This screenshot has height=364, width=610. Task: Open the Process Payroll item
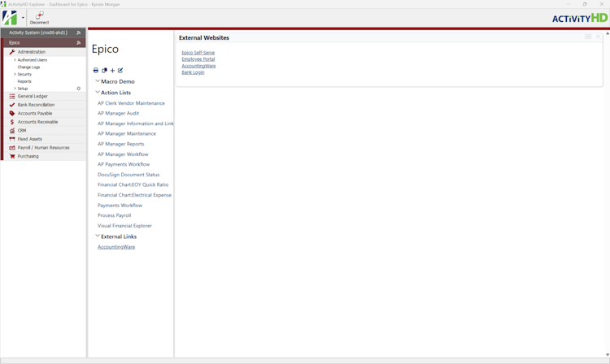[115, 215]
